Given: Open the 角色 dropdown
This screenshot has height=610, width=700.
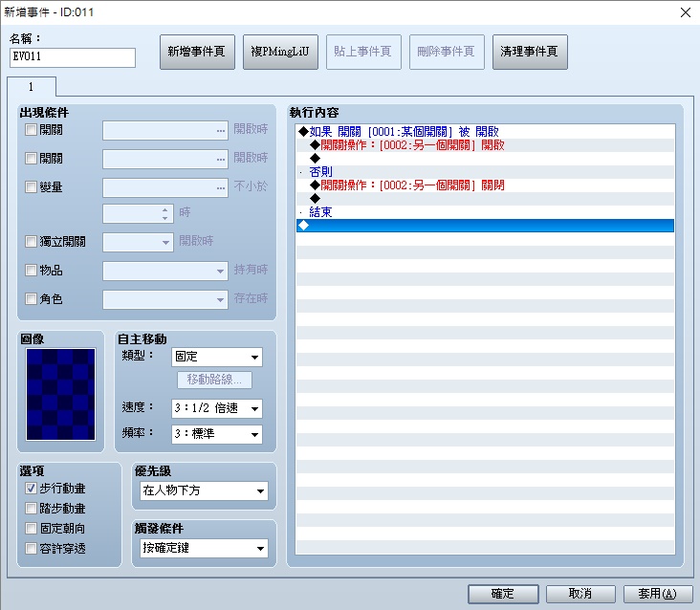Looking at the screenshot, I should pos(165,299).
